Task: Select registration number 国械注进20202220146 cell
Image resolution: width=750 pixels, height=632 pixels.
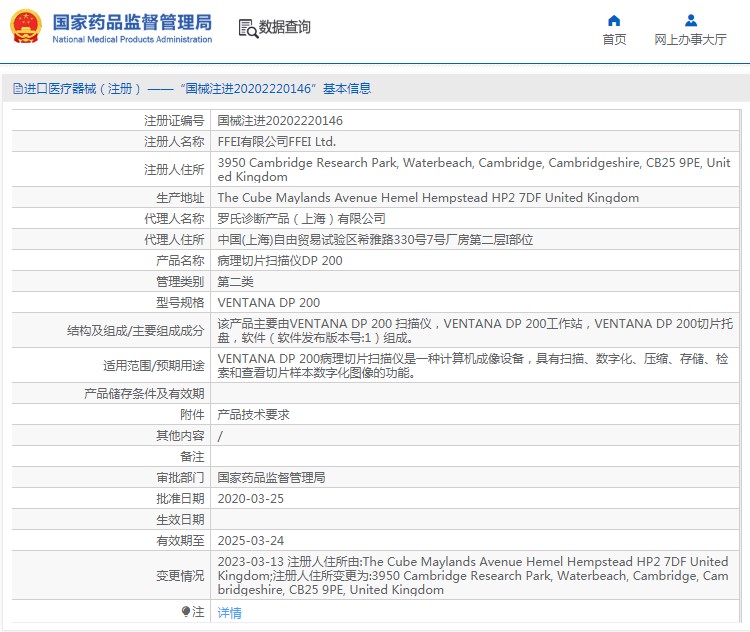Action: click(280, 121)
